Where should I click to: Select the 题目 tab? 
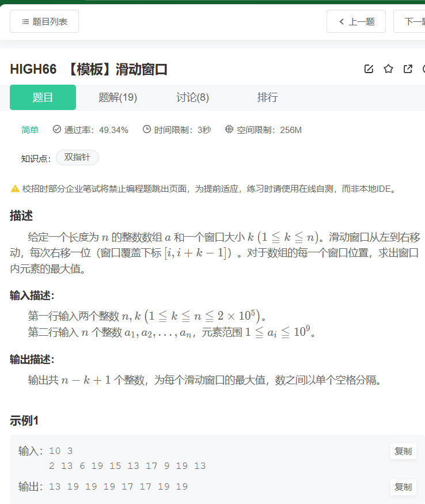click(x=43, y=97)
